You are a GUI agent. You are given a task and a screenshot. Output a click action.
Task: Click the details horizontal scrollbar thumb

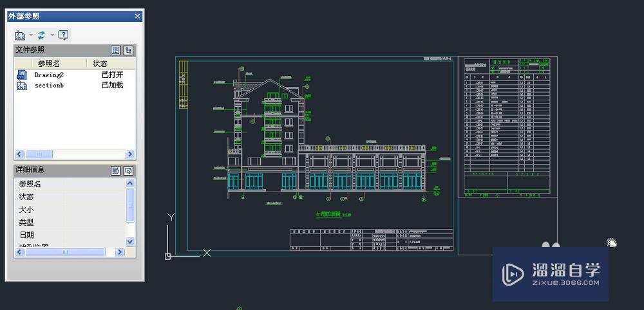[64, 253]
